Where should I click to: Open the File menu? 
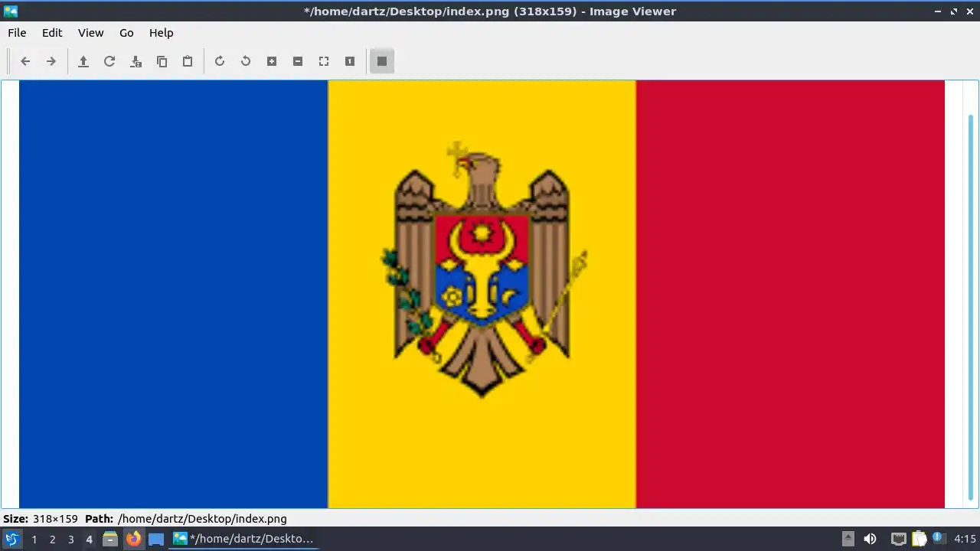17,33
